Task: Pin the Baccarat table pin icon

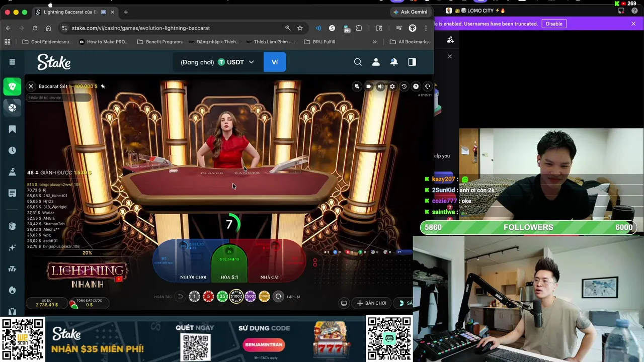Action: 103,86
